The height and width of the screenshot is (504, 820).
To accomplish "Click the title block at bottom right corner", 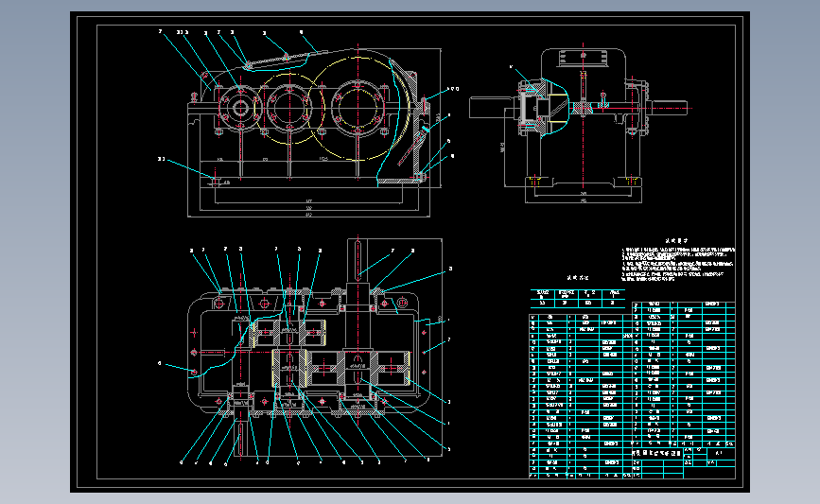I will (683, 462).
